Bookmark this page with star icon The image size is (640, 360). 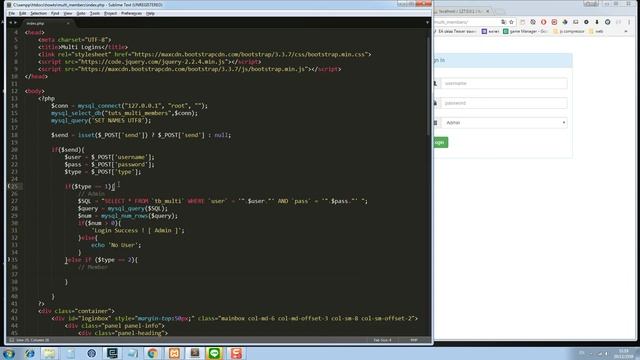point(511,22)
